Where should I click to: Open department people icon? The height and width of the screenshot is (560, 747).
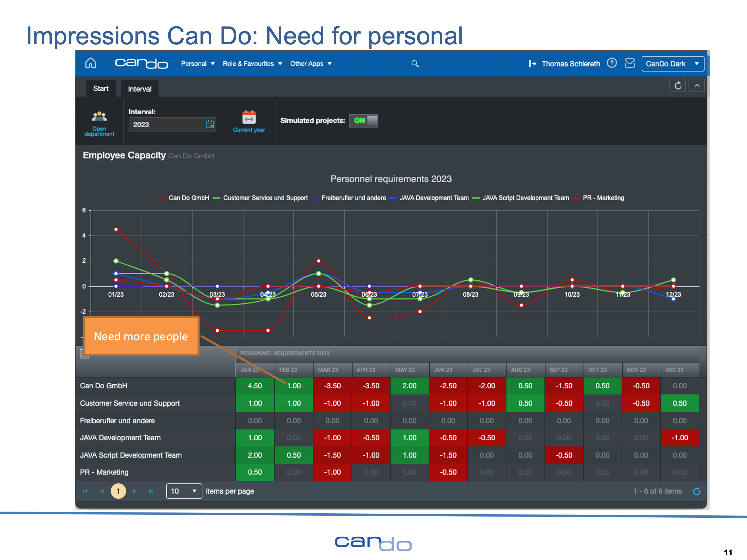pos(99,117)
